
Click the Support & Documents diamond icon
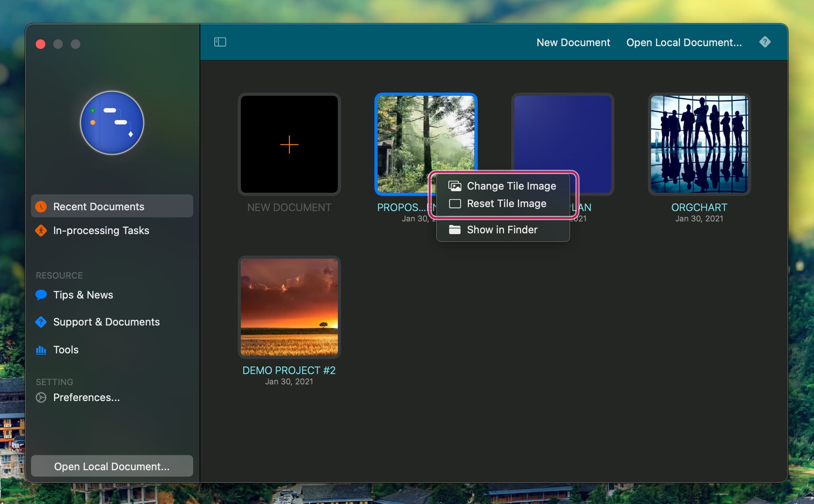pyautogui.click(x=41, y=322)
